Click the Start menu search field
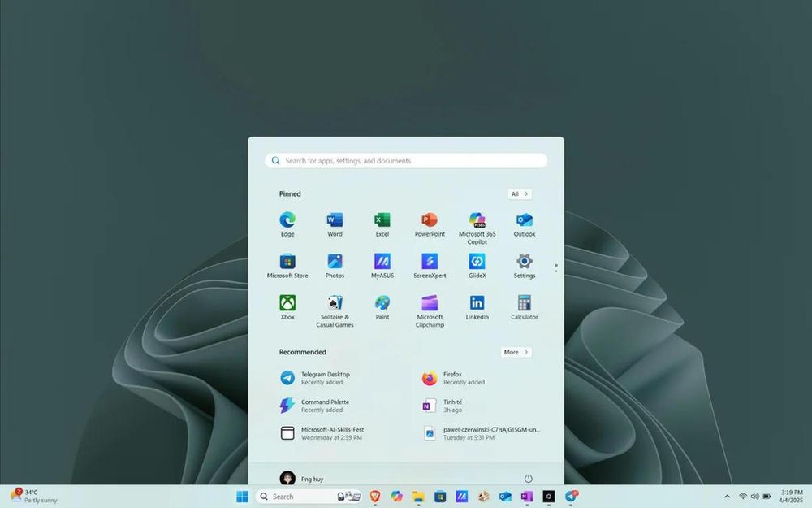812x508 pixels. pos(406,161)
